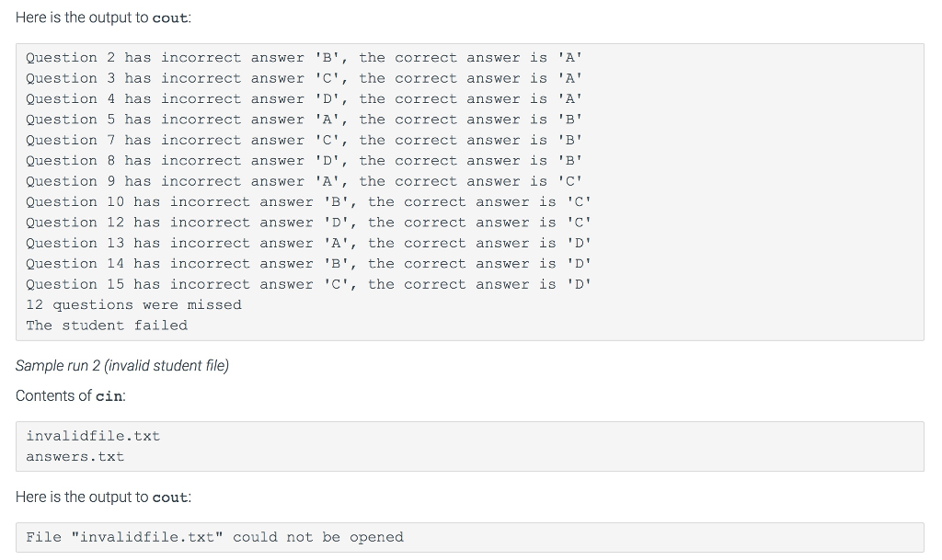Click the Question 9 incorrect answer line

point(304,181)
